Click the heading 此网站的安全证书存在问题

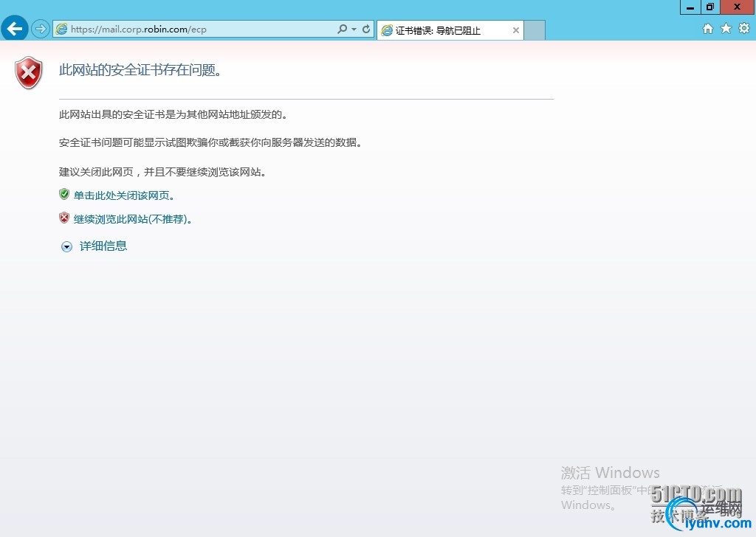[x=140, y=70]
